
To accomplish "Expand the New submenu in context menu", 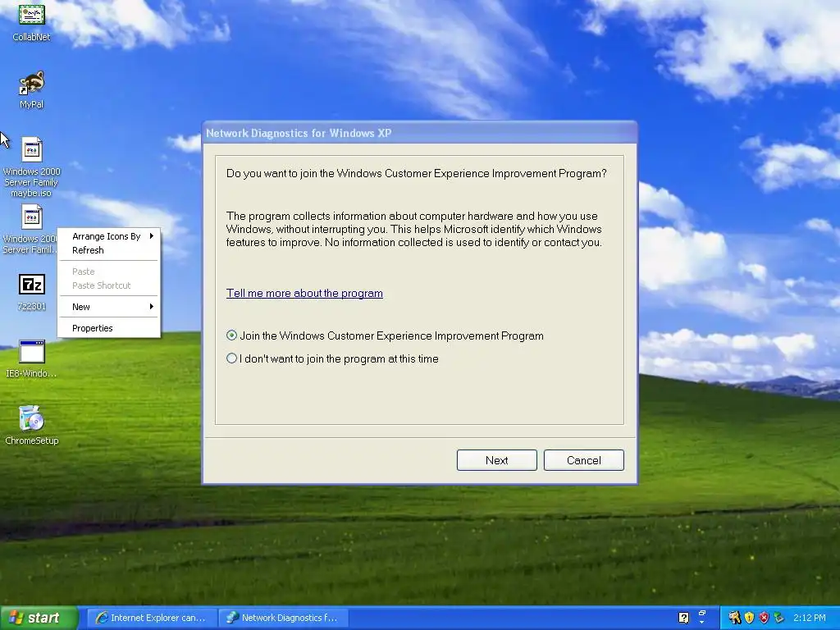I will (109, 307).
